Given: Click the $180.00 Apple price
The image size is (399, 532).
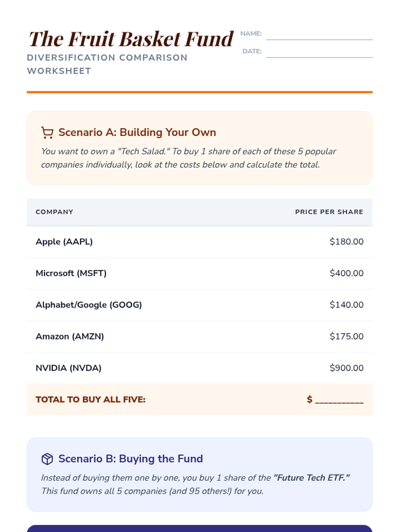Looking at the screenshot, I should [x=346, y=242].
